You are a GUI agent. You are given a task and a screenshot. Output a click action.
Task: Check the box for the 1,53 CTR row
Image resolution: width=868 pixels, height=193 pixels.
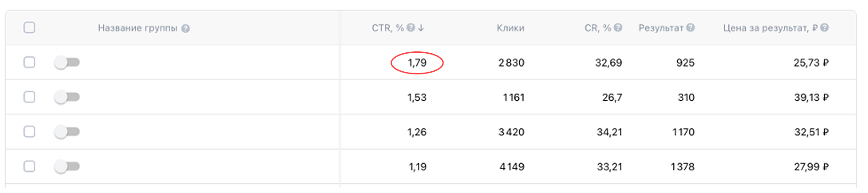pos(29,97)
